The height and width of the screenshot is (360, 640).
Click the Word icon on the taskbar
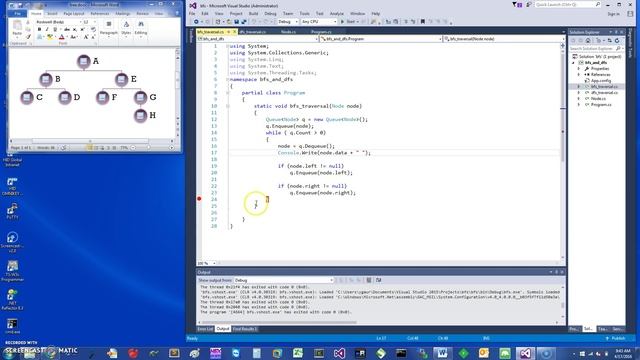pos(442,353)
